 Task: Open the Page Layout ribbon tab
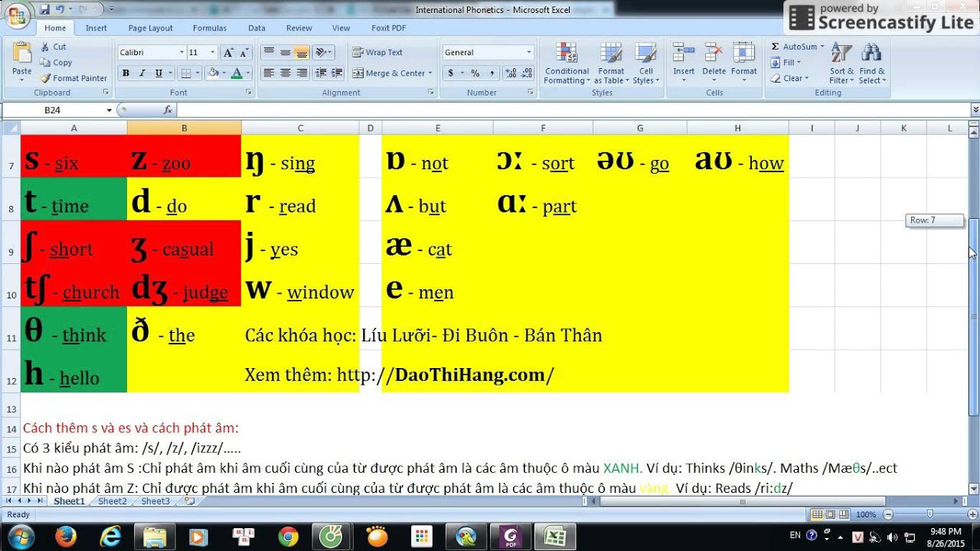pyautogui.click(x=150, y=28)
